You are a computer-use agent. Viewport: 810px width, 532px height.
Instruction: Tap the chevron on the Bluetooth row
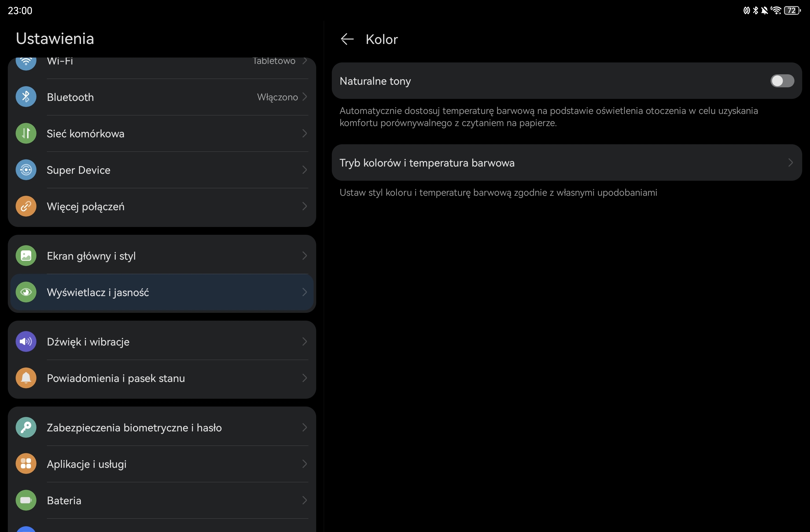(x=305, y=97)
